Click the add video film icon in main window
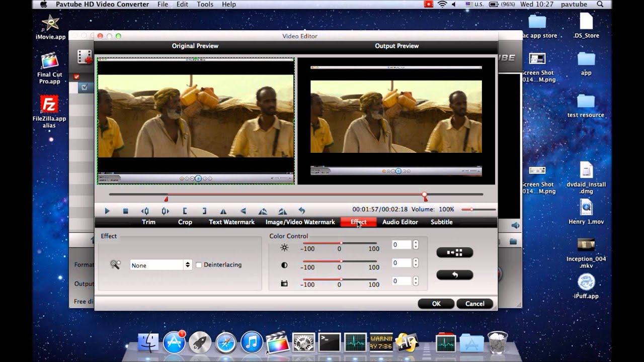This screenshot has width=644, height=362. 86,57
